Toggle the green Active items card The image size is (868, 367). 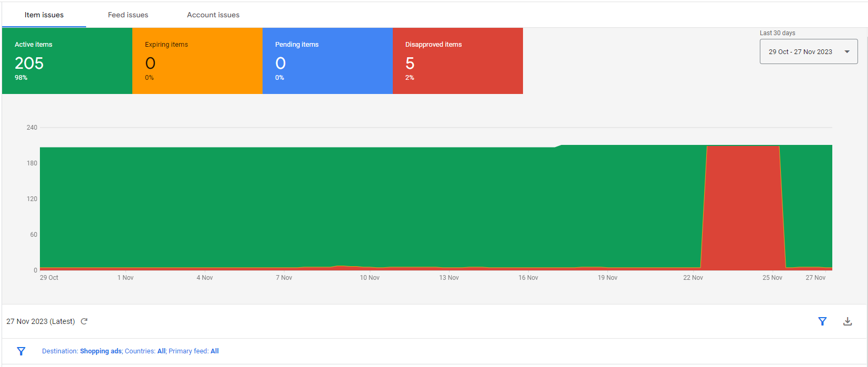point(67,61)
